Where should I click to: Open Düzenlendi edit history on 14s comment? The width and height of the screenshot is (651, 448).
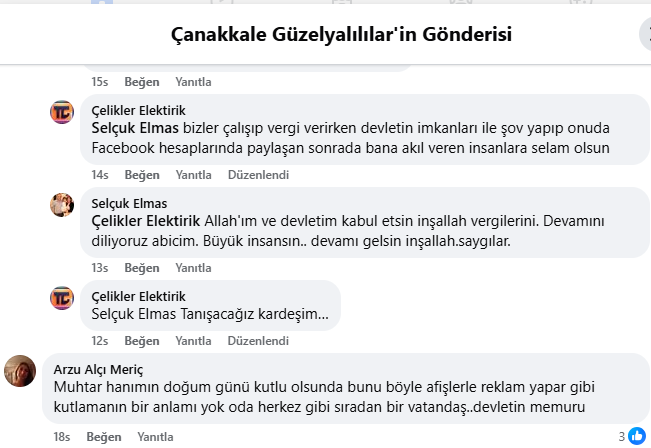(258, 175)
